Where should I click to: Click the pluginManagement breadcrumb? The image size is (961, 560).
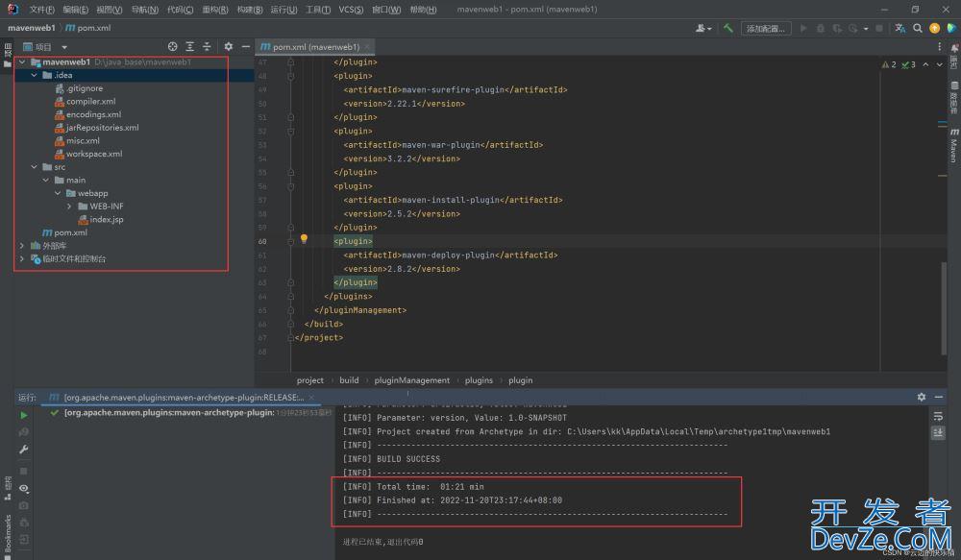click(412, 379)
